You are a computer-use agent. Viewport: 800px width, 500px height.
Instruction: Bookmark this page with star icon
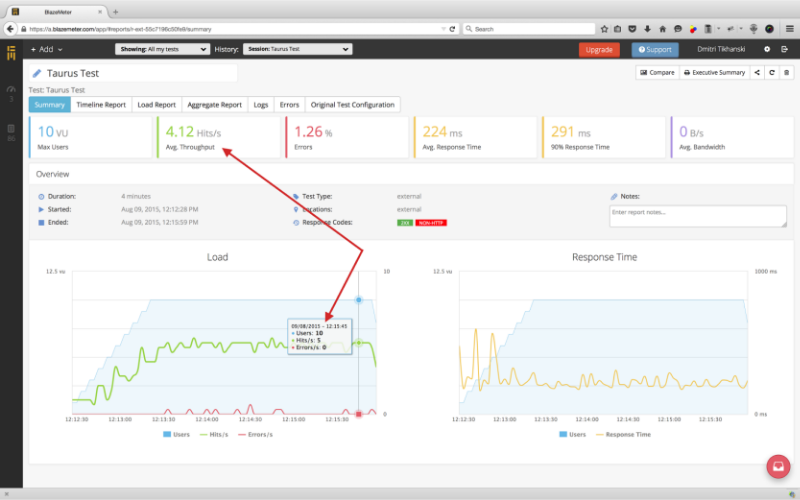pos(604,29)
